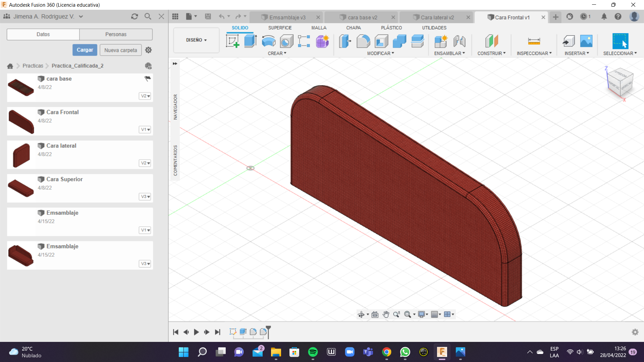
Task: Switch to the CHAPA ribbon tab
Action: 354,28
